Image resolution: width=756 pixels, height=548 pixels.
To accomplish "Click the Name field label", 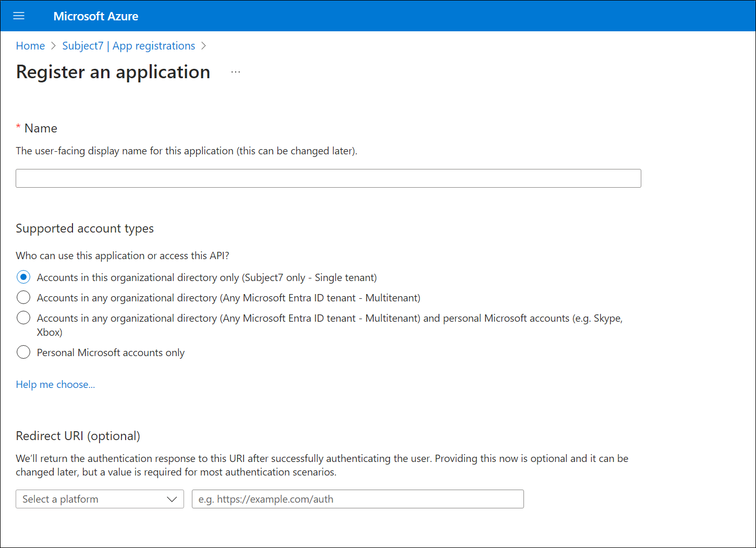I will [x=41, y=128].
